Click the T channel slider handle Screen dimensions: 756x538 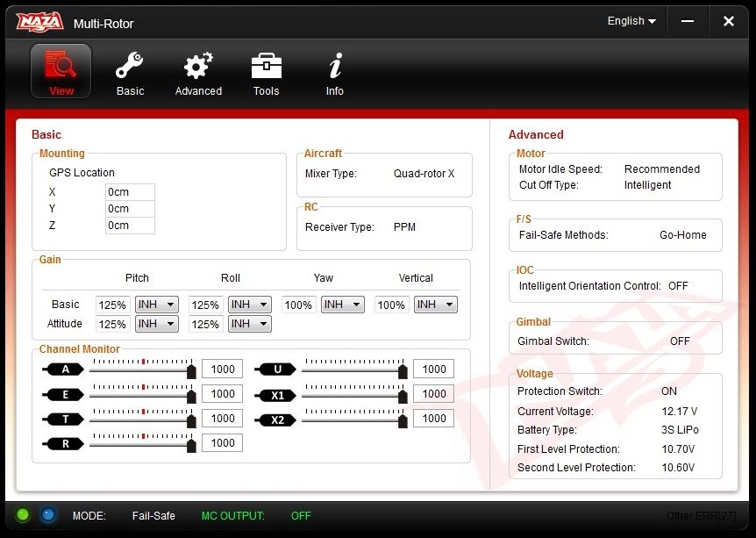pos(191,421)
